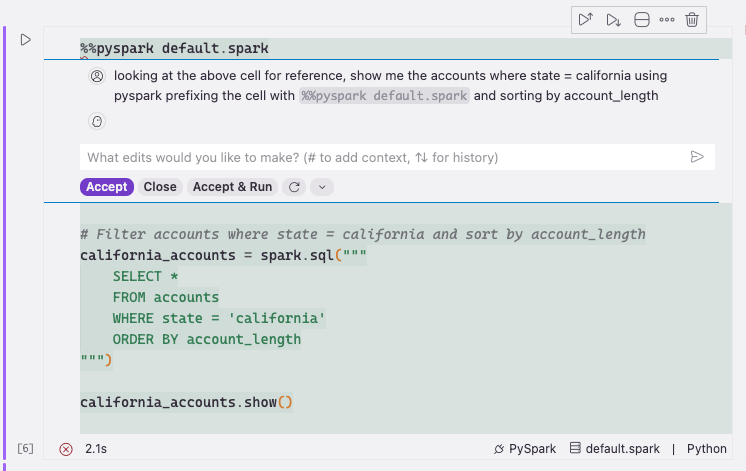Select the default.spark connection label
The image size is (746, 471).
pyautogui.click(x=615, y=449)
